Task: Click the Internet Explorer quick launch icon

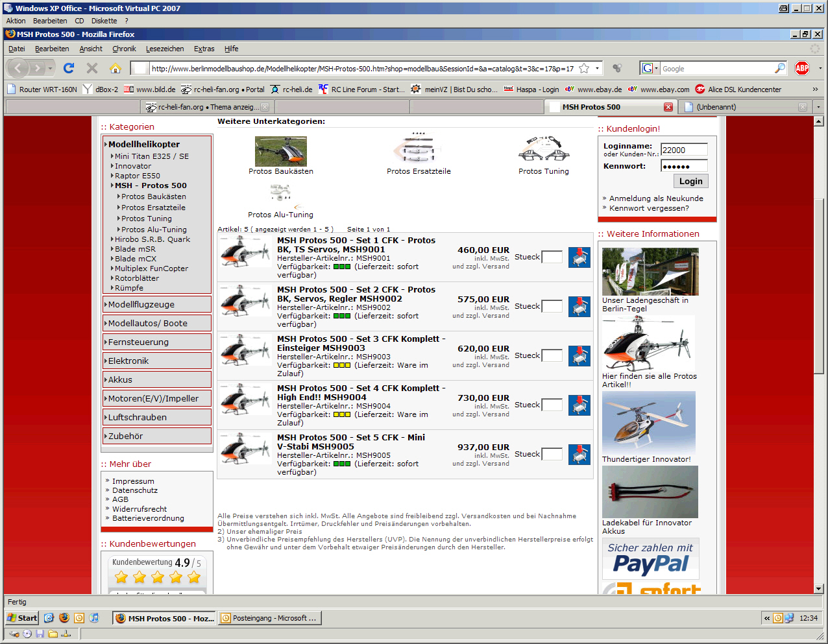Action: pos(49,618)
